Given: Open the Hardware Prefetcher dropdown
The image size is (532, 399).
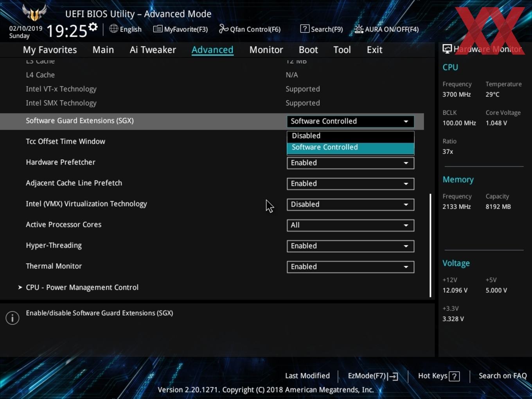Looking at the screenshot, I should pyautogui.click(x=350, y=163).
